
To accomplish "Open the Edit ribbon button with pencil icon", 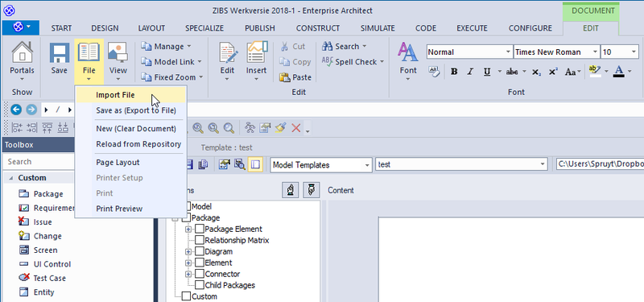I will tap(228, 60).
